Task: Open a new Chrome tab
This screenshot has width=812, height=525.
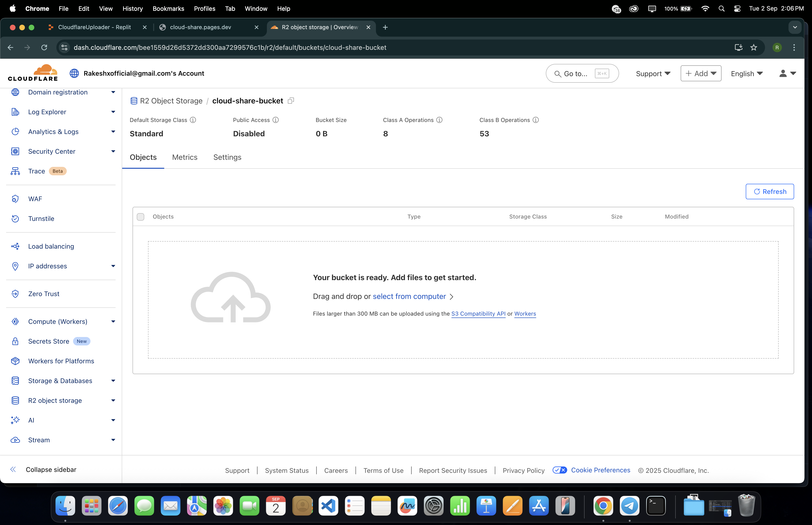Action: pos(385,27)
